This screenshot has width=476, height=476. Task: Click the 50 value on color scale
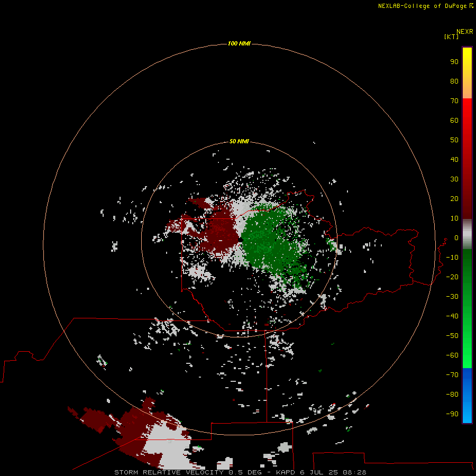point(454,140)
